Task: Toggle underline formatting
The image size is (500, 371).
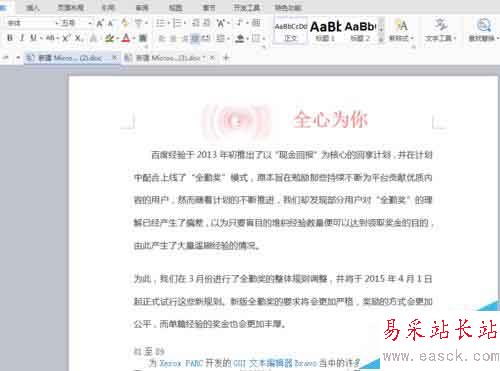Action: 33,38
